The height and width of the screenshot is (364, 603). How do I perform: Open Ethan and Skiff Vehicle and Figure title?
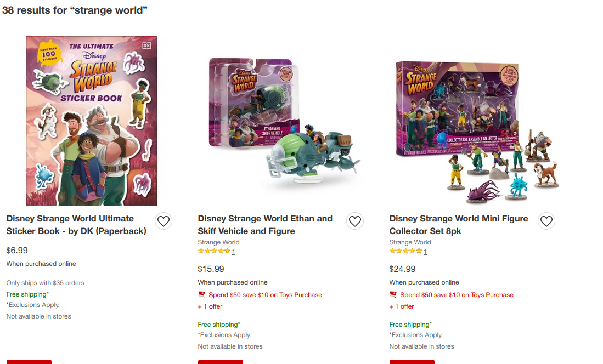[265, 225]
